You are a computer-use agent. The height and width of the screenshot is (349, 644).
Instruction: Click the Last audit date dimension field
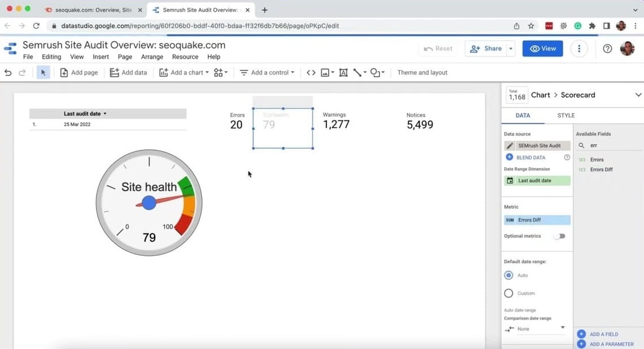[x=537, y=181]
